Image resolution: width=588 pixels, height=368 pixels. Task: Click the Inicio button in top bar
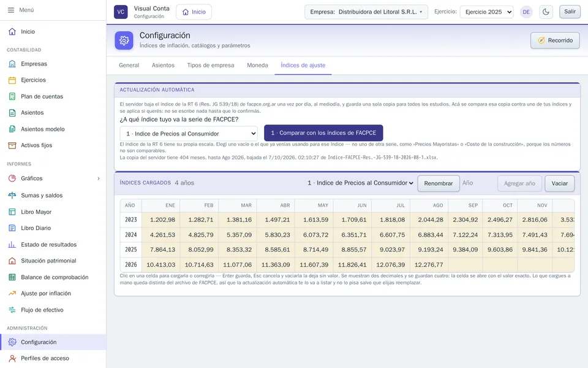point(194,12)
